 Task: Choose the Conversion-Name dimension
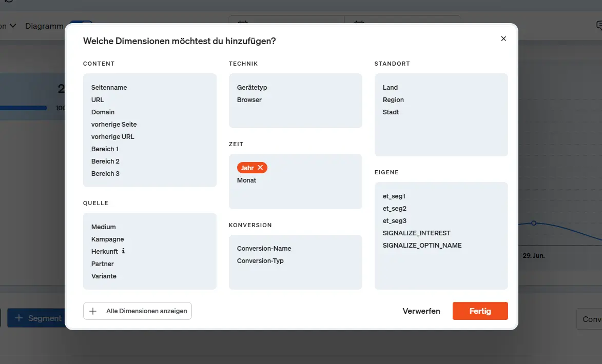264,249
